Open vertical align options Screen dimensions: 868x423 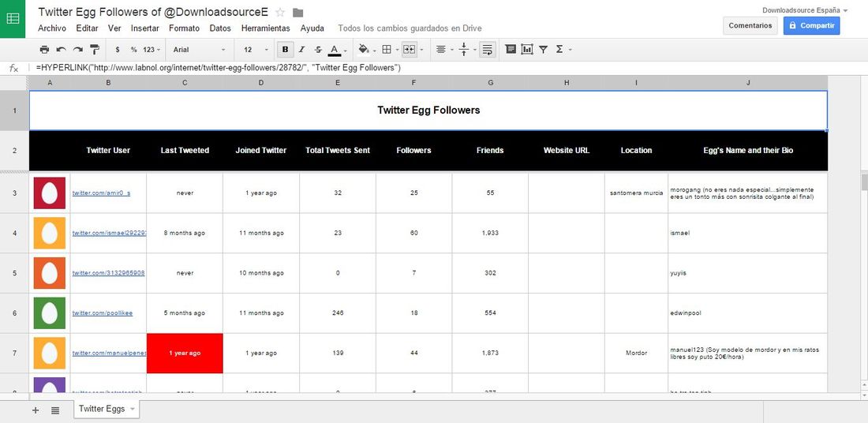464,50
